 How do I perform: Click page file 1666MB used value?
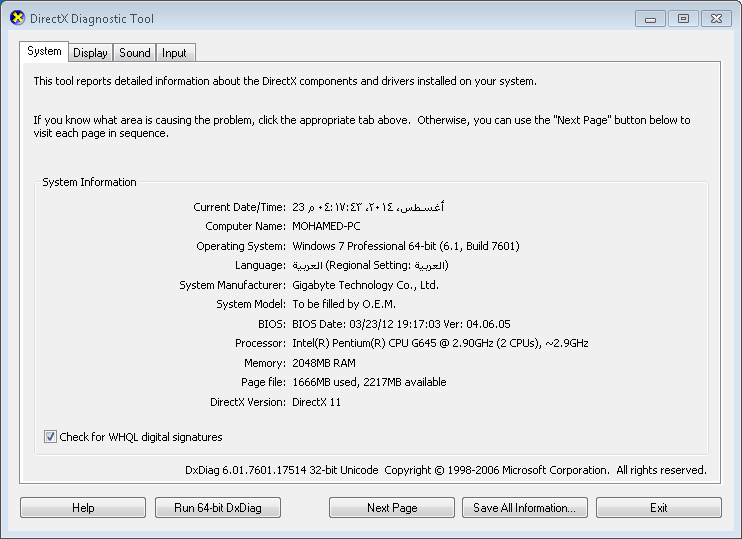pyautogui.click(x=369, y=382)
